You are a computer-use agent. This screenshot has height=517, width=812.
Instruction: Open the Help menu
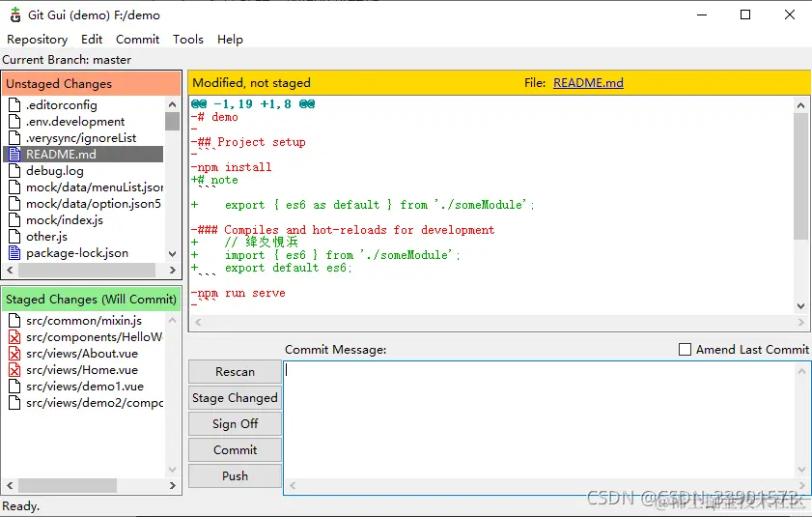[230, 40]
